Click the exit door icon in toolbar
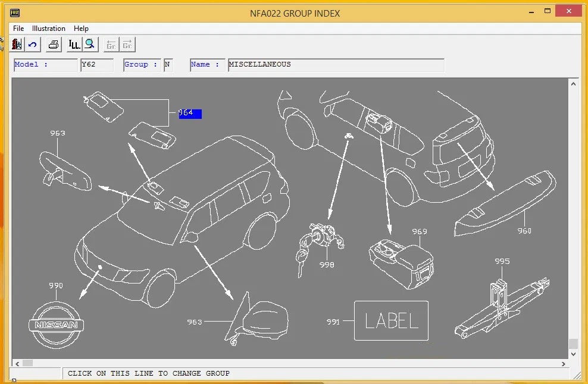 (17, 45)
